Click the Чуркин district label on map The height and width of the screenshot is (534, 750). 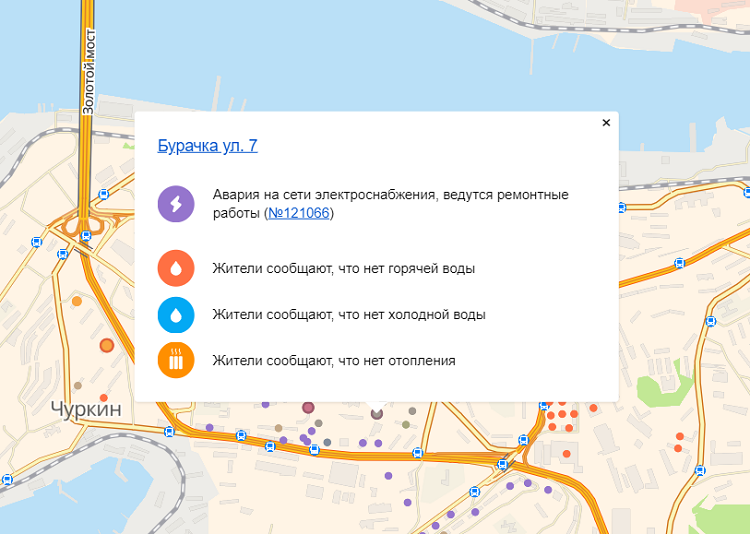(85, 408)
